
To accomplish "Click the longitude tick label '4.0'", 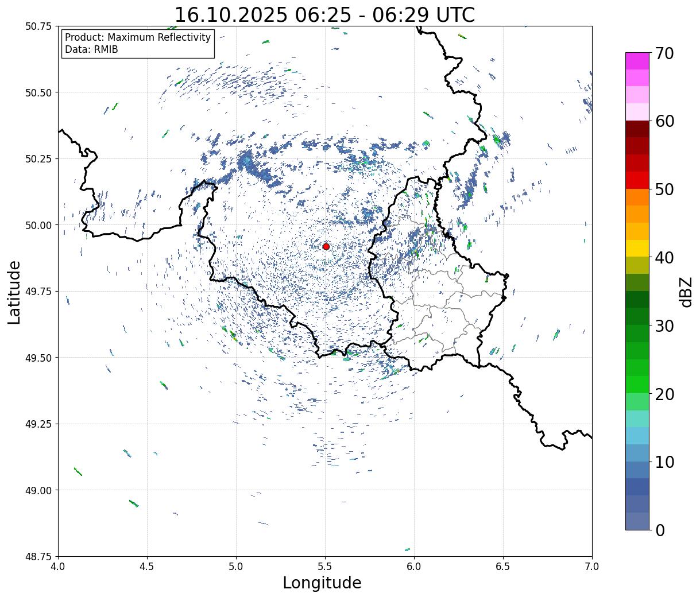I will (x=58, y=567).
